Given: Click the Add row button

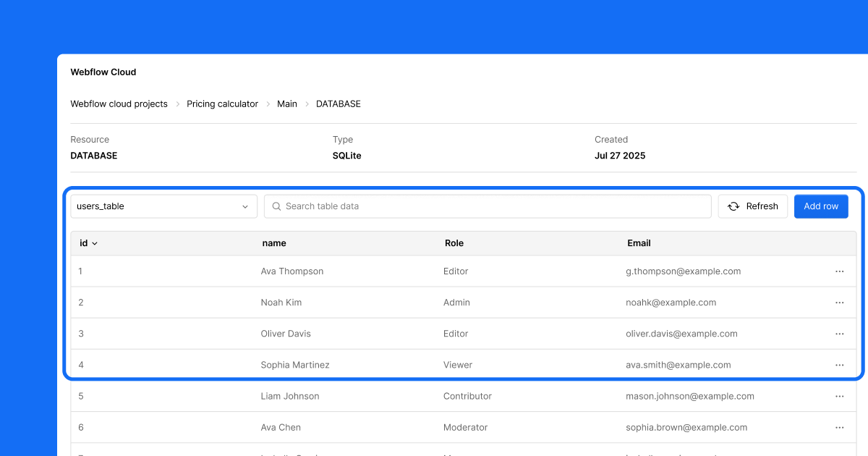Looking at the screenshot, I should 821,206.
